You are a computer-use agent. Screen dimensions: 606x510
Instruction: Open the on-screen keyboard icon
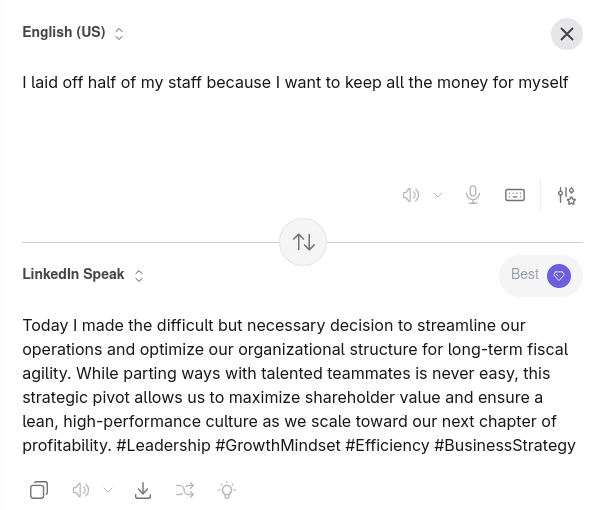515,195
